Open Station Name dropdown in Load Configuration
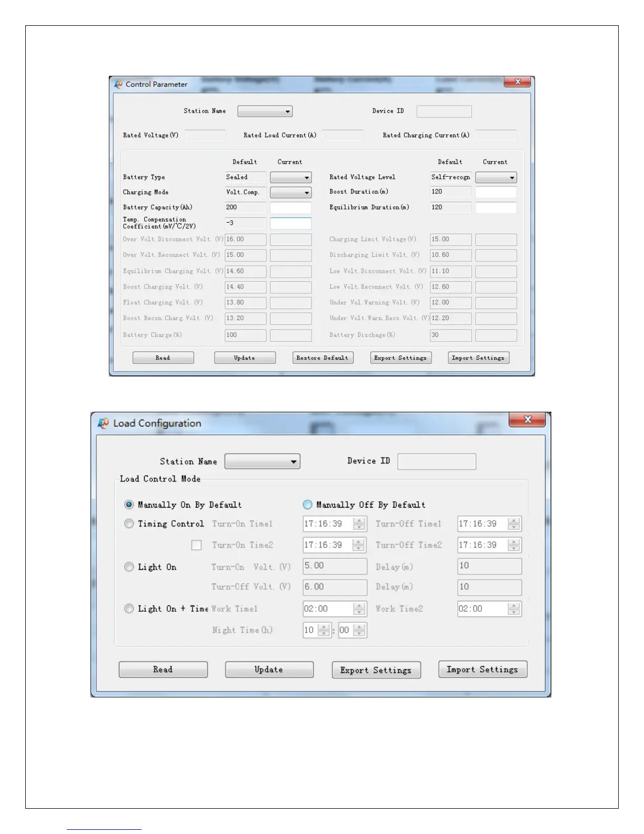 coord(262,461)
